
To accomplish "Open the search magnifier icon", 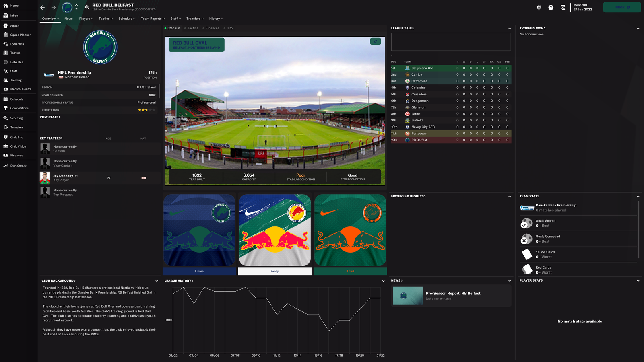I will [87, 8].
